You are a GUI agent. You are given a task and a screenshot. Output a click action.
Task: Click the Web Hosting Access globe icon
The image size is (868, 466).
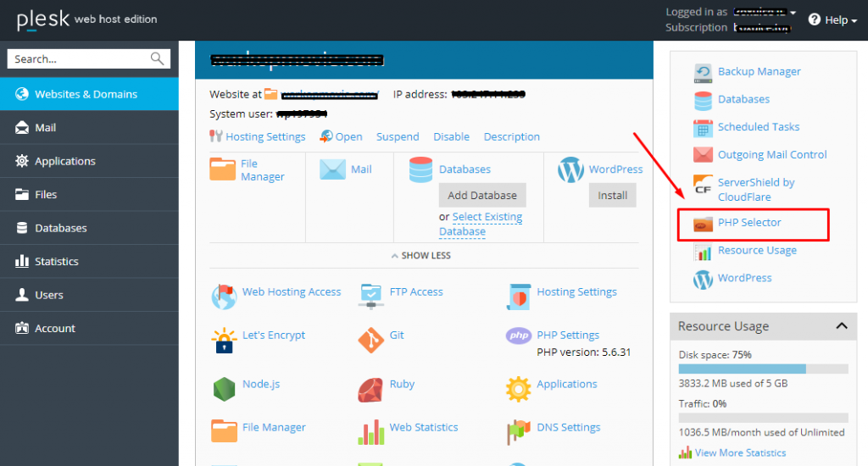(224, 296)
